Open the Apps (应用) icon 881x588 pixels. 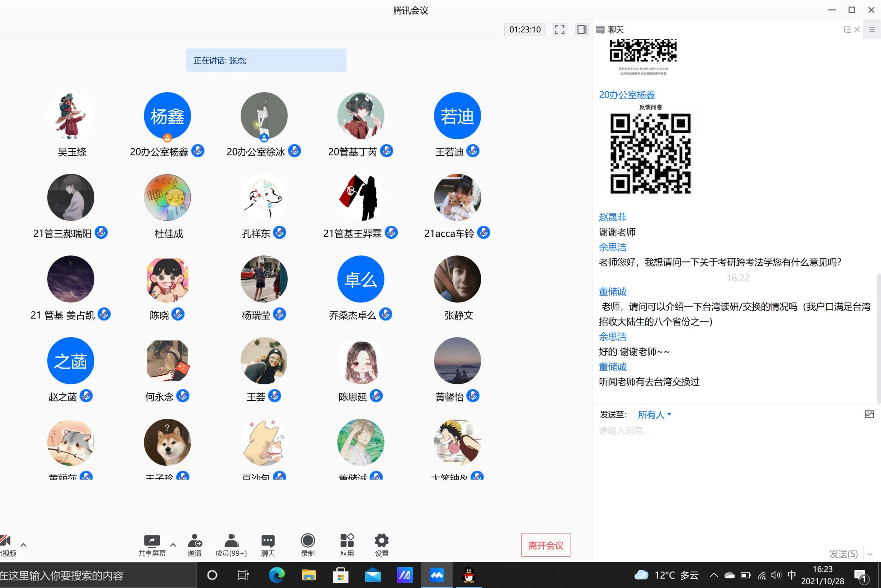pos(347,545)
